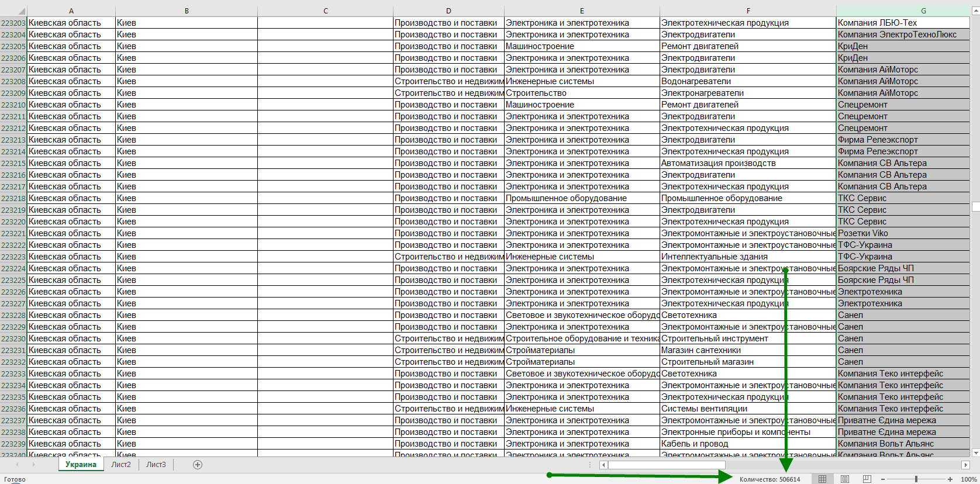
Task: Switch to Page Layout view
Action: tap(844, 479)
